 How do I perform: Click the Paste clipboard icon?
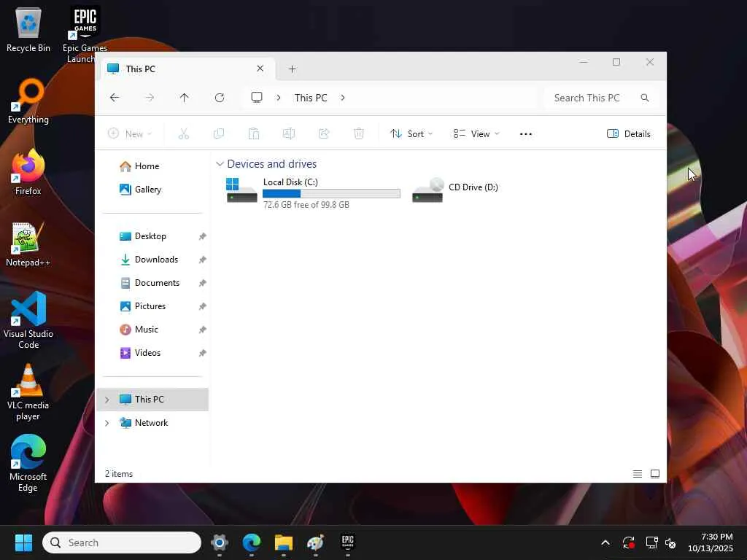point(254,134)
